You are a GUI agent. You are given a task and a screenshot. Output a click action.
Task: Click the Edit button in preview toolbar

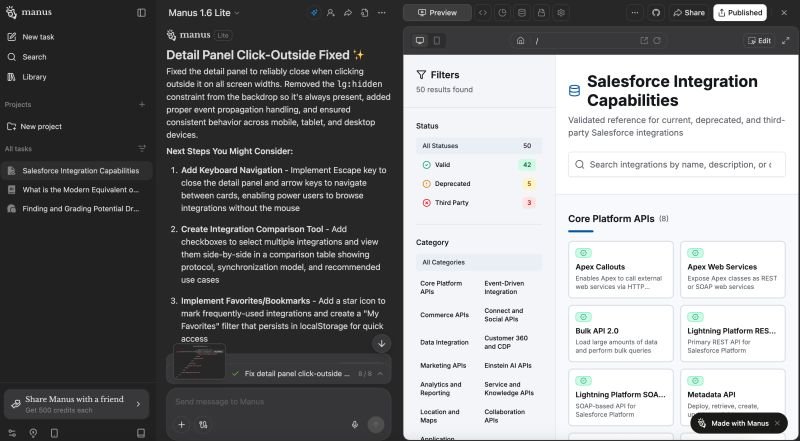(759, 41)
